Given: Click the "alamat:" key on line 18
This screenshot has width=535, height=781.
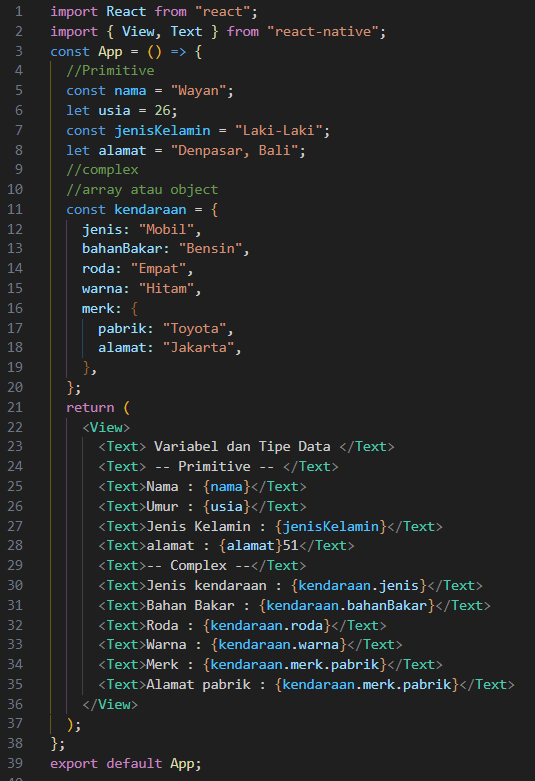Looking at the screenshot, I should point(126,348).
